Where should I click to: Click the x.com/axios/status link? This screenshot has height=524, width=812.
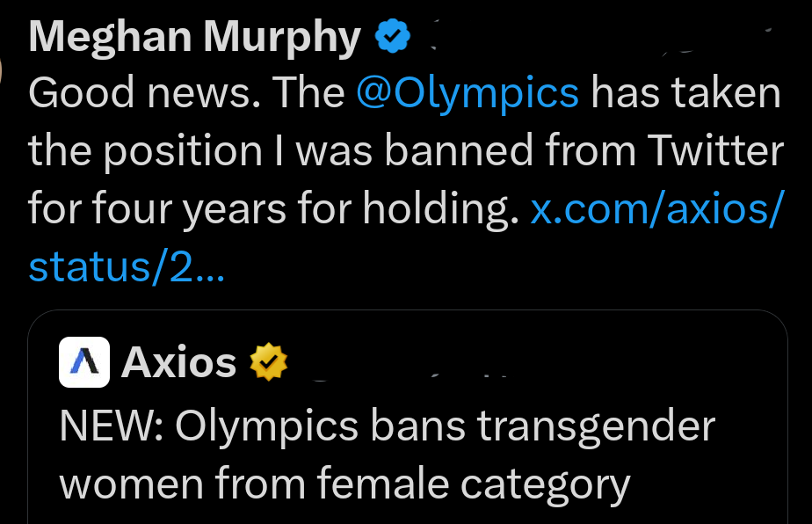(656, 209)
